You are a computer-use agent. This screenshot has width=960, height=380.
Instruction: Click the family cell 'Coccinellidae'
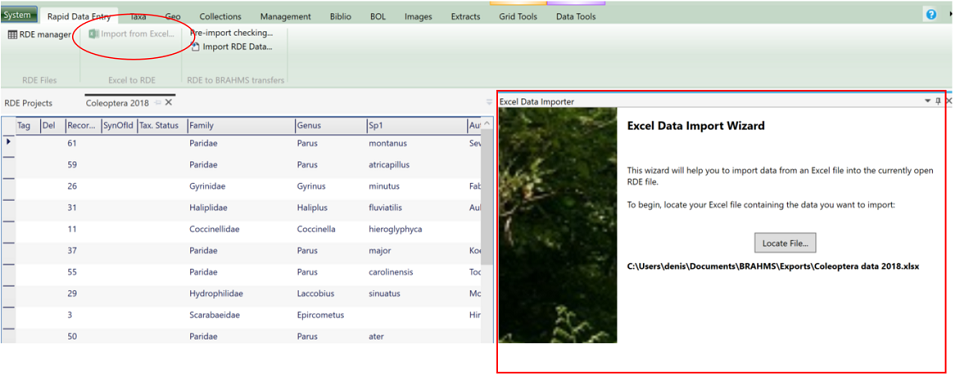point(214,229)
